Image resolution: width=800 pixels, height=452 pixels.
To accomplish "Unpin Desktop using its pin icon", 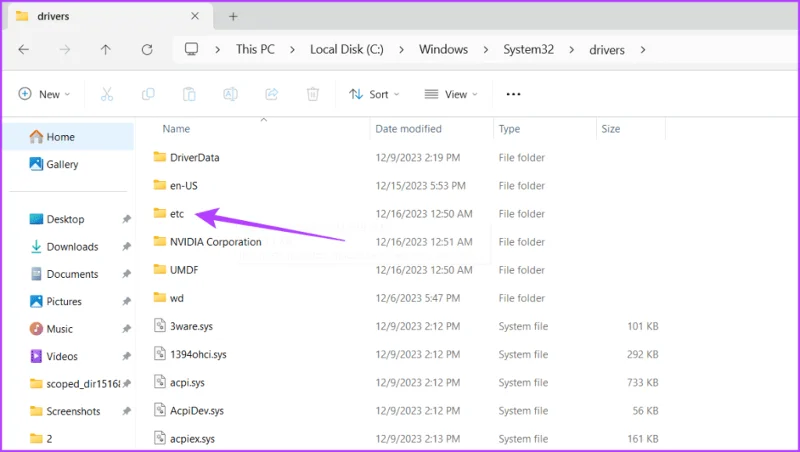I will [126, 219].
